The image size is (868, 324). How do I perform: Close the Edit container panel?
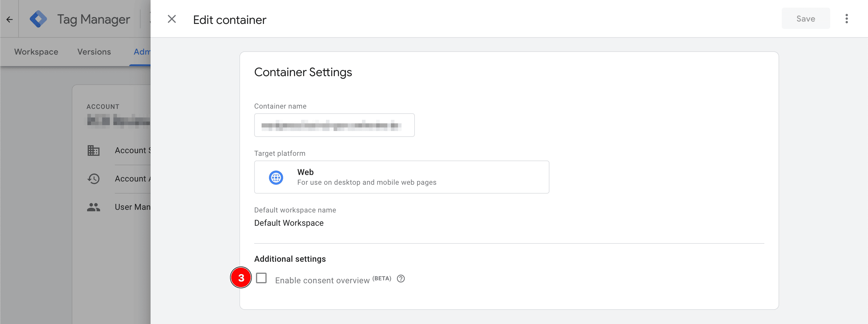click(x=172, y=19)
